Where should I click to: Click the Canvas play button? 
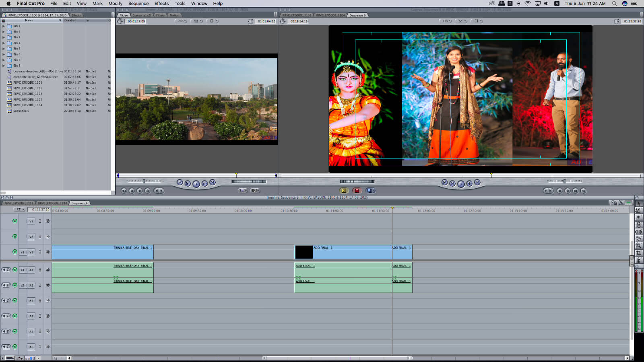(x=461, y=184)
